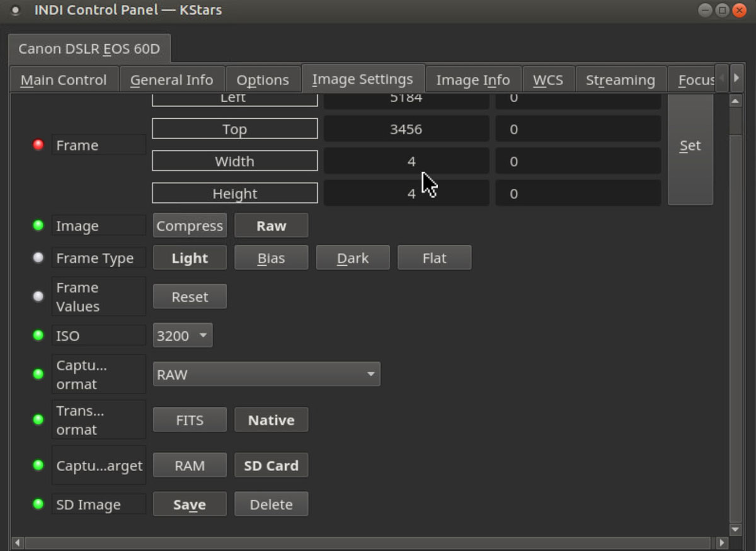Click the Frame Values property label
The width and height of the screenshot is (756, 551).
click(99, 297)
